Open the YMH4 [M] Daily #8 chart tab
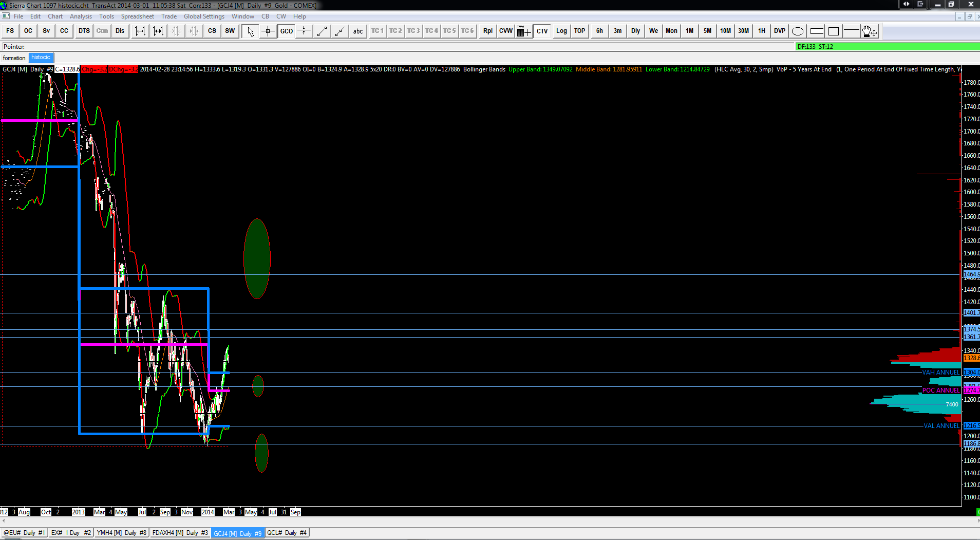 point(121,533)
